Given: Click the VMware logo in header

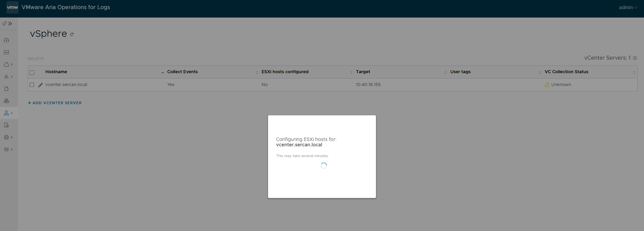Looking at the screenshot, I should point(12,7).
